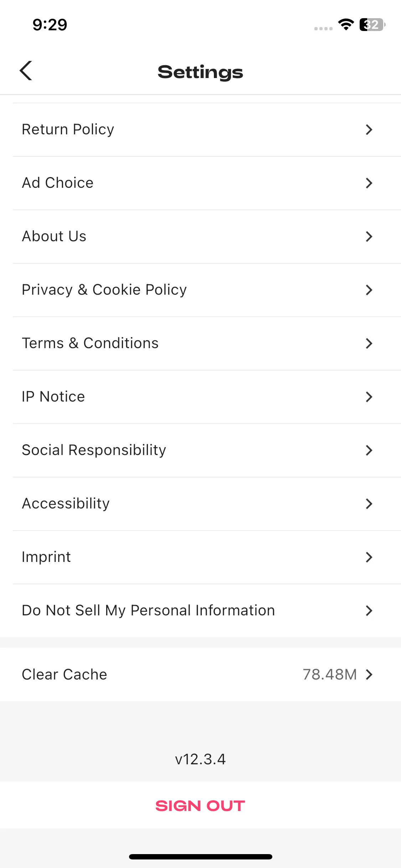Open the IP Notice entry
Viewport: 401px width, 868px height.
click(x=200, y=397)
